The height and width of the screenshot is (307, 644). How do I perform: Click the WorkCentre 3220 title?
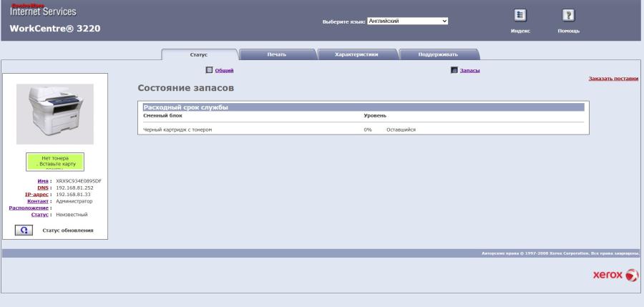pos(55,29)
